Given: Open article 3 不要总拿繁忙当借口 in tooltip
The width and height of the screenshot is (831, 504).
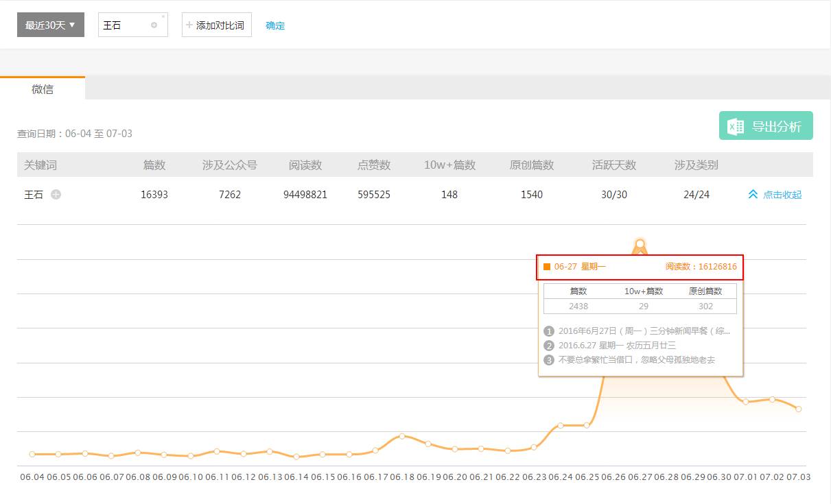Looking at the screenshot, I should click(636, 360).
